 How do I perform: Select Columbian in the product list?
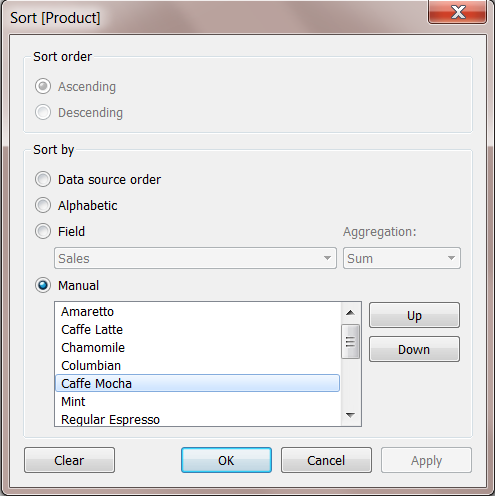[x=198, y=366]
